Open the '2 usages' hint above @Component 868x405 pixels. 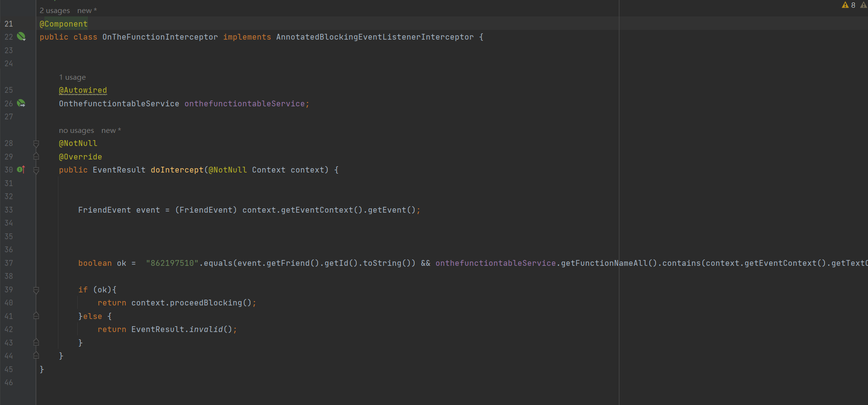point(55,10)
